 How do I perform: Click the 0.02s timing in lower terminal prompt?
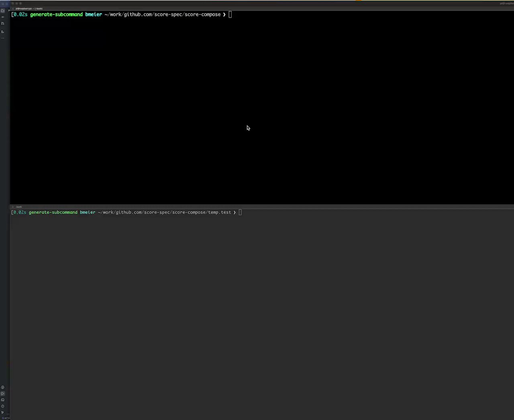[20, 212]
